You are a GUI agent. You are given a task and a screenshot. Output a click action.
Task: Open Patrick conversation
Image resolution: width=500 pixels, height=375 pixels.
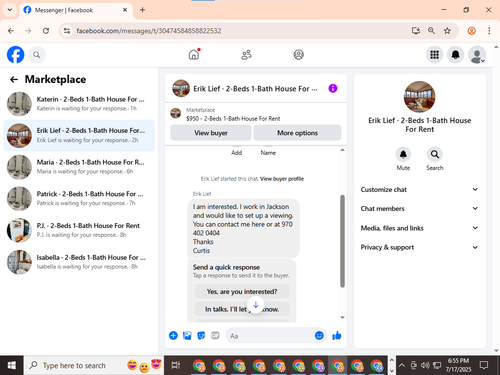click(79, 199)
